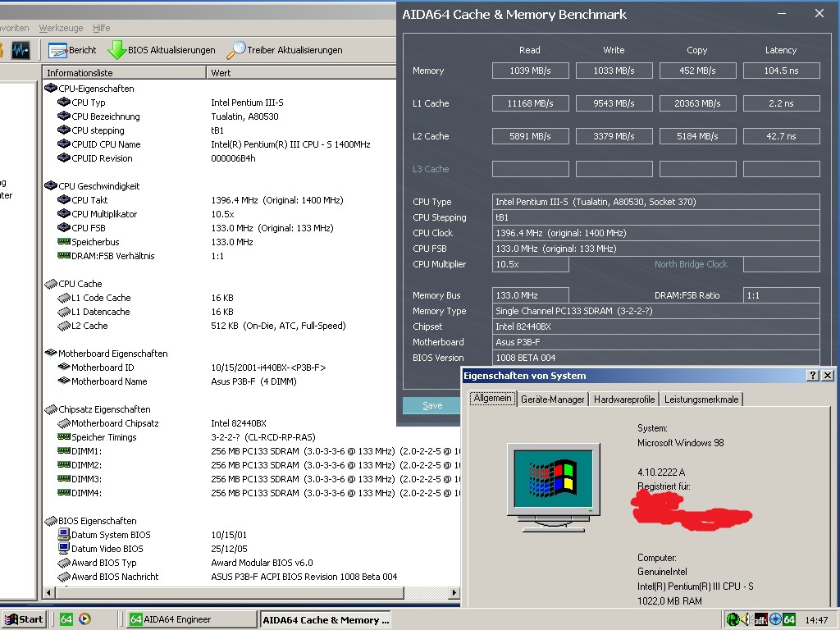Switch to the Hardwareprofile tab
Screen dimensions: 840x630
click(x=624, y=399)
